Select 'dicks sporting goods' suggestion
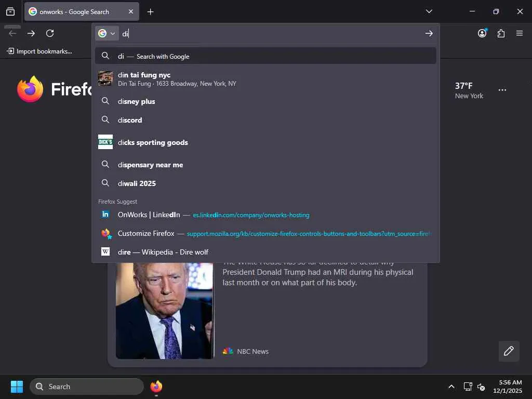The width and height of the screenshot is (532, 399). [x=265, y=142]
